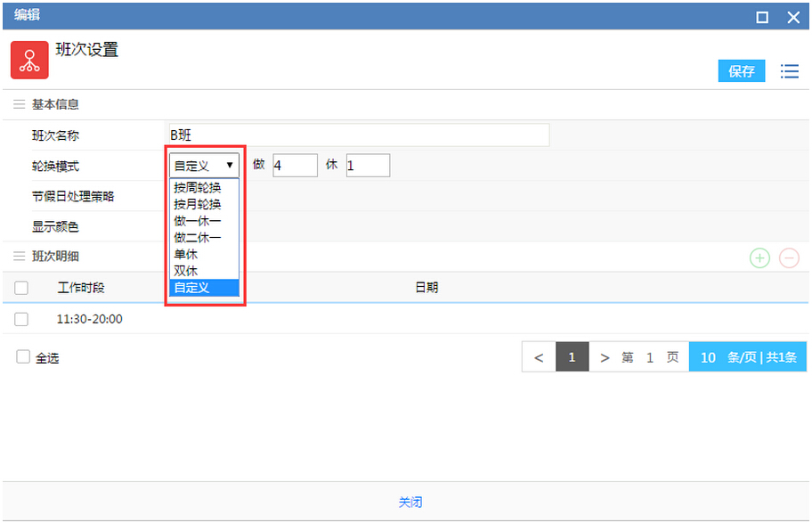Enable the 全选 checkbox

click(x=23, y=356)
